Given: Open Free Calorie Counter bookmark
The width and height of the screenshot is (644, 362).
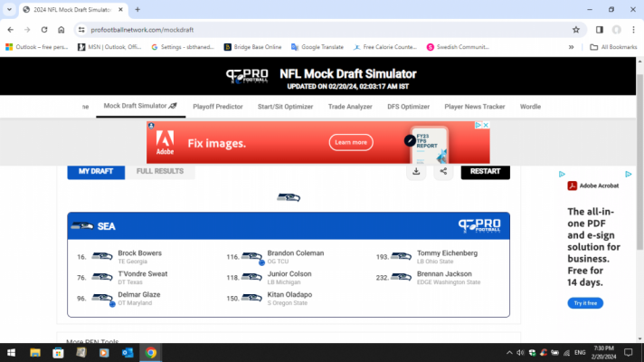Looking at the screenshot, I should click(x=384, y=47).
